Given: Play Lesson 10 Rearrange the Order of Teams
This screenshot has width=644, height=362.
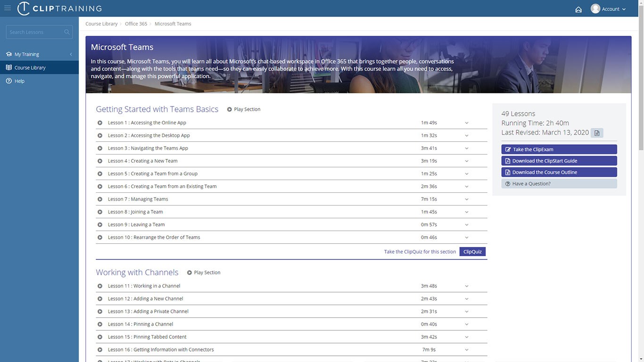Looking at the screenshot, I should 100,237.
